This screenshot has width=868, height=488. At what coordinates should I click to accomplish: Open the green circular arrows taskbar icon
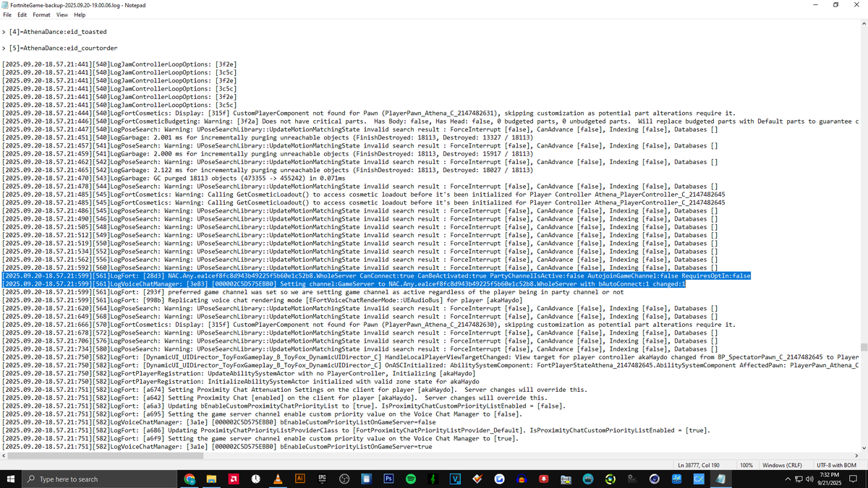point(610,479)
